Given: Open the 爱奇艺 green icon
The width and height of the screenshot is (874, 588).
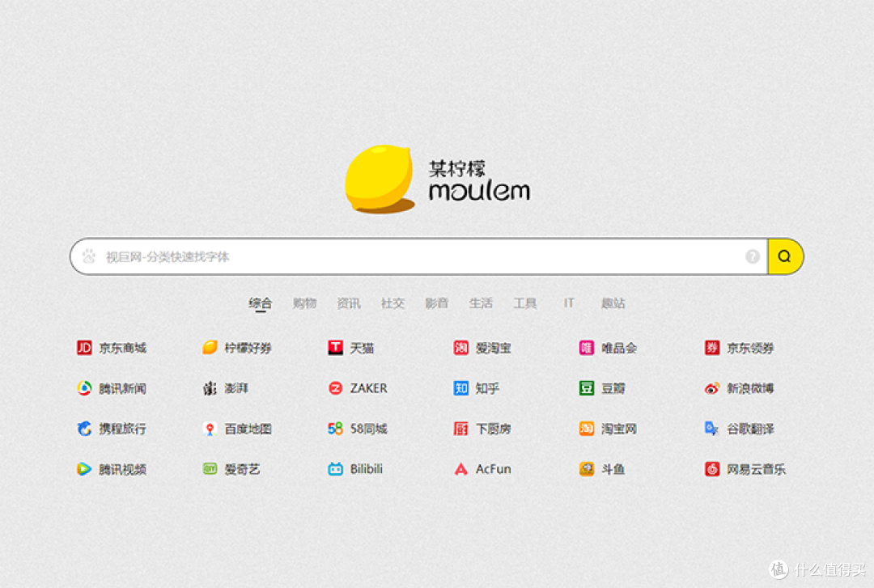Looking at the screenshot, I should tap(210, 469).
